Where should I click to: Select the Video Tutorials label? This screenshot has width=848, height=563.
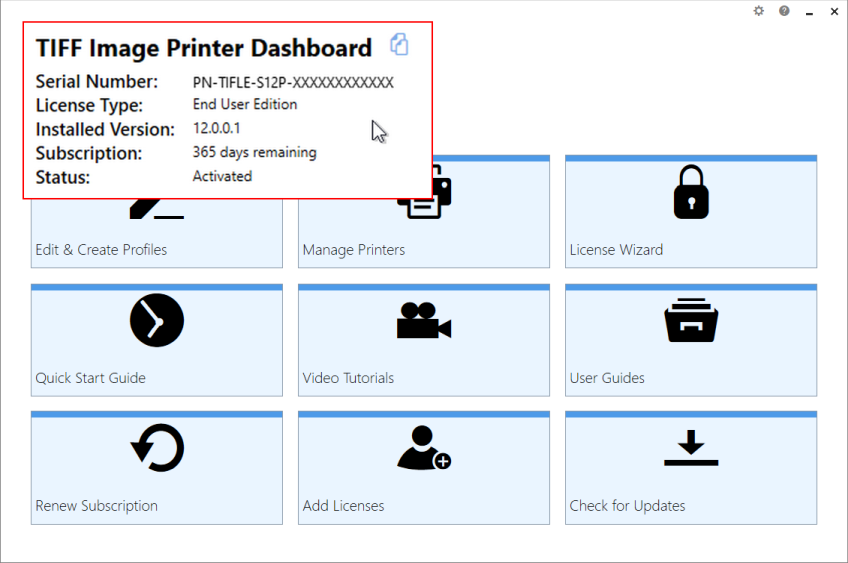click(x=348, y=378)
